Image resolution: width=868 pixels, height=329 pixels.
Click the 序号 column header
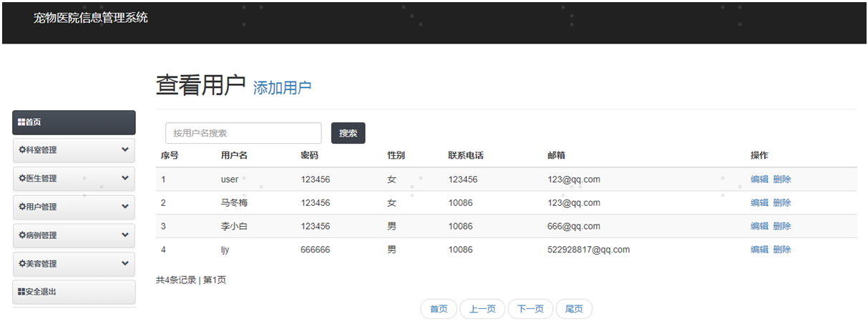170,156
